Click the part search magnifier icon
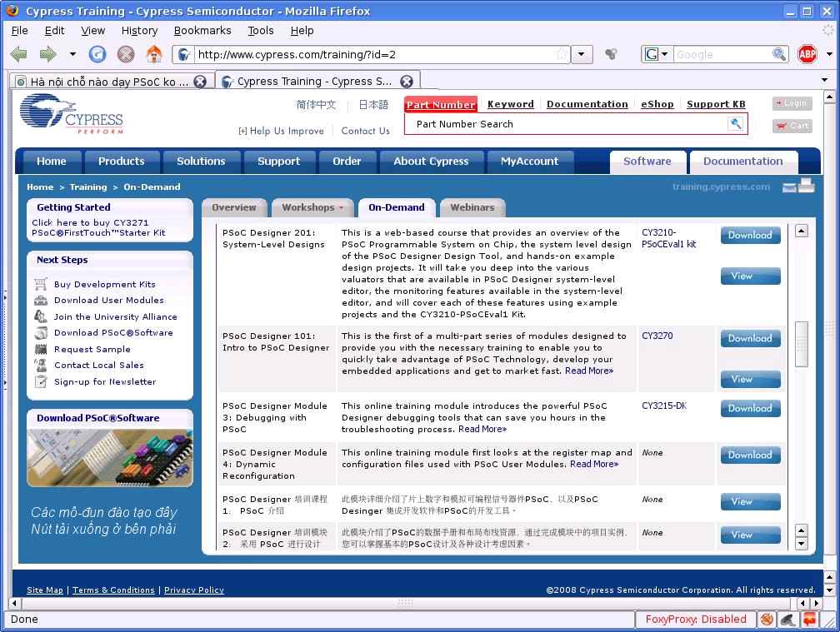The height and width of the screenshot is (632, 840). coord(736,123)
